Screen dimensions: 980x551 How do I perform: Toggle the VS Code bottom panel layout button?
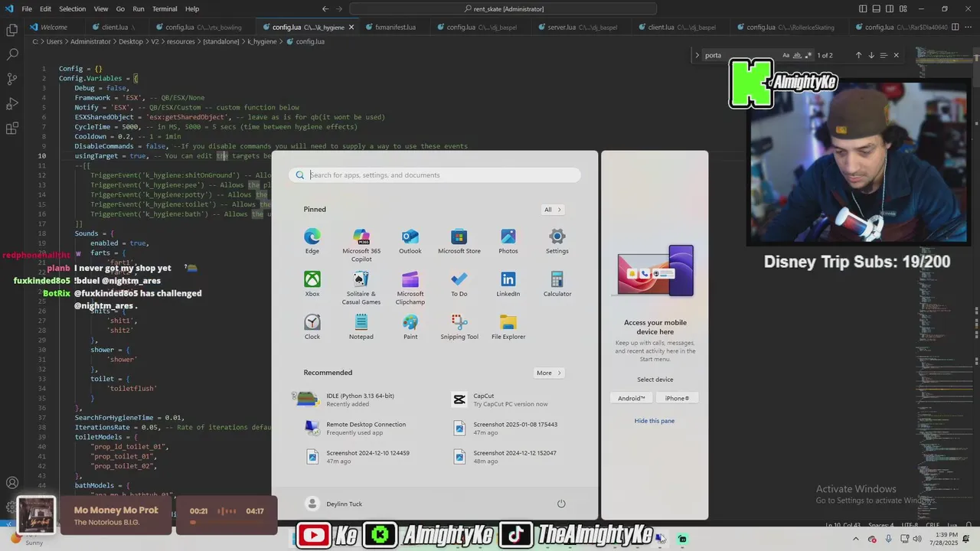click(x=876, y=9)
